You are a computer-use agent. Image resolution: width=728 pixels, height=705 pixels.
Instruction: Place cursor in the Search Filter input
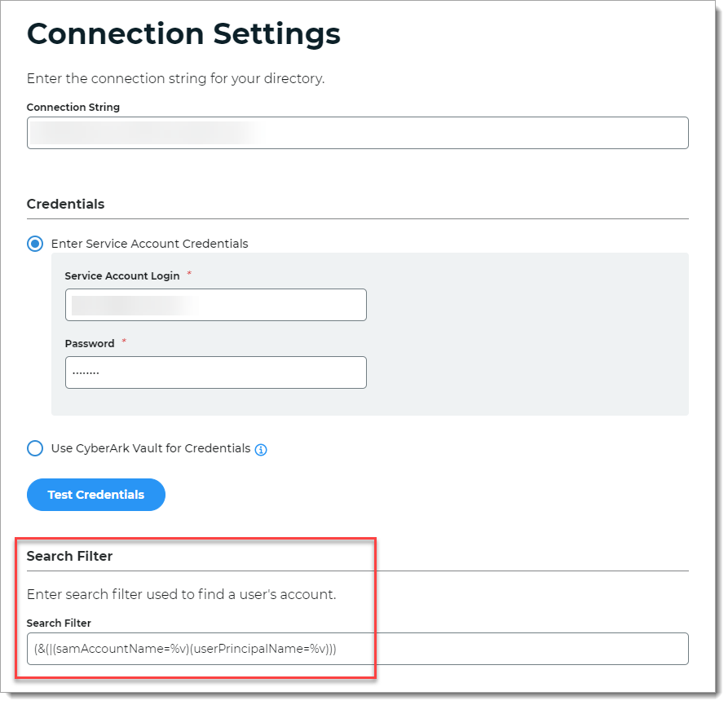357,649
